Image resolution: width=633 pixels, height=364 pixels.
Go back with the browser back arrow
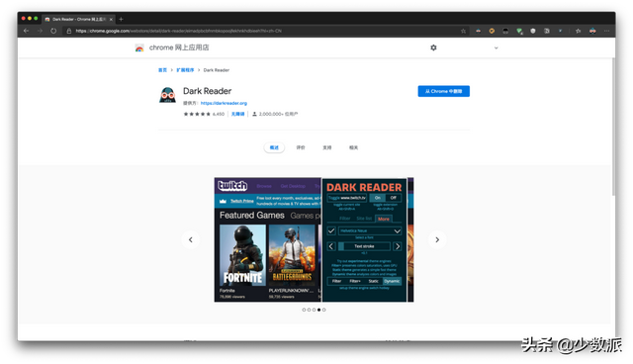click(27, 31)
